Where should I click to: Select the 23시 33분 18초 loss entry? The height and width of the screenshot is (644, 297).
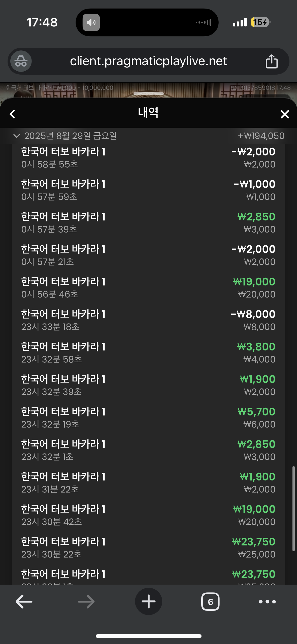point(148,320)
